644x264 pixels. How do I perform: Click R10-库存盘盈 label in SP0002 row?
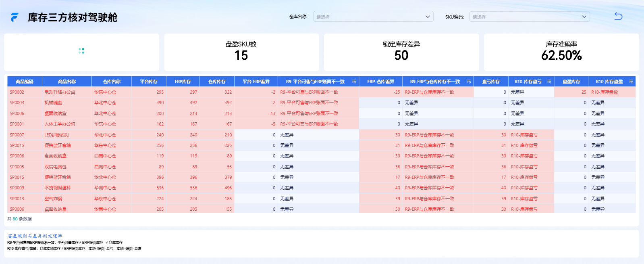click(x=605, y=92)
